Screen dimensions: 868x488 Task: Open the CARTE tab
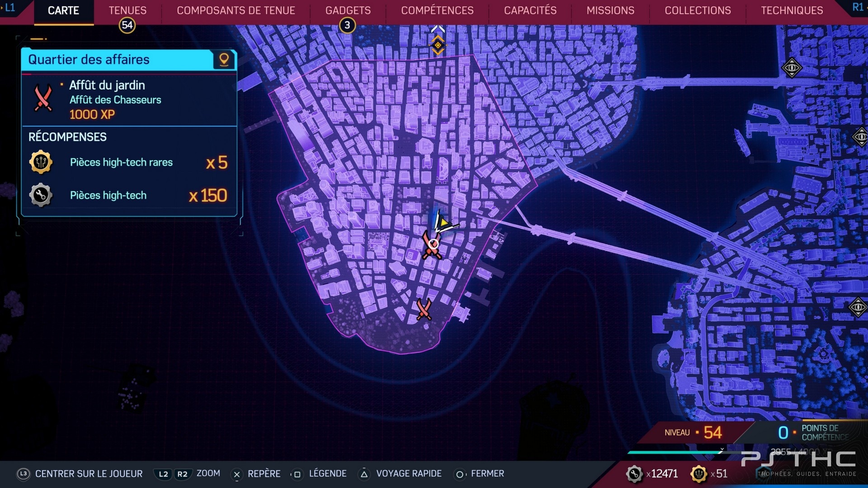coord(63,10)
